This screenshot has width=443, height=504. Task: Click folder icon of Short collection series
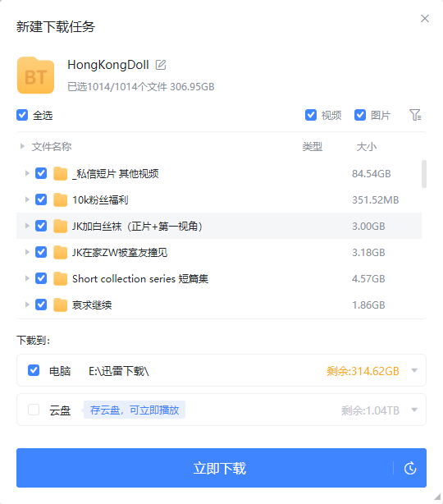click(60, 279)
